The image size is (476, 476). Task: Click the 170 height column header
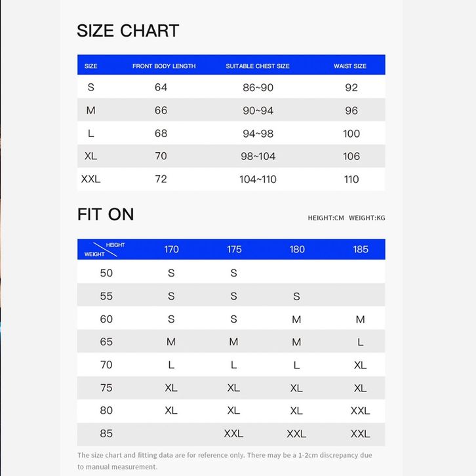click(171, 249)
